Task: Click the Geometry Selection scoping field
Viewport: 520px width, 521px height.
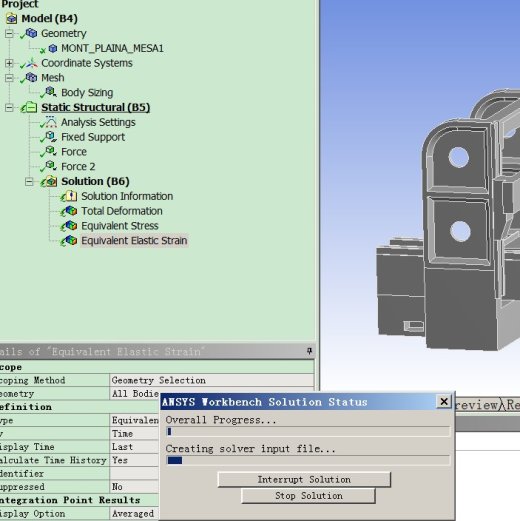Action: pyautogui.click(x=212, y=380)
